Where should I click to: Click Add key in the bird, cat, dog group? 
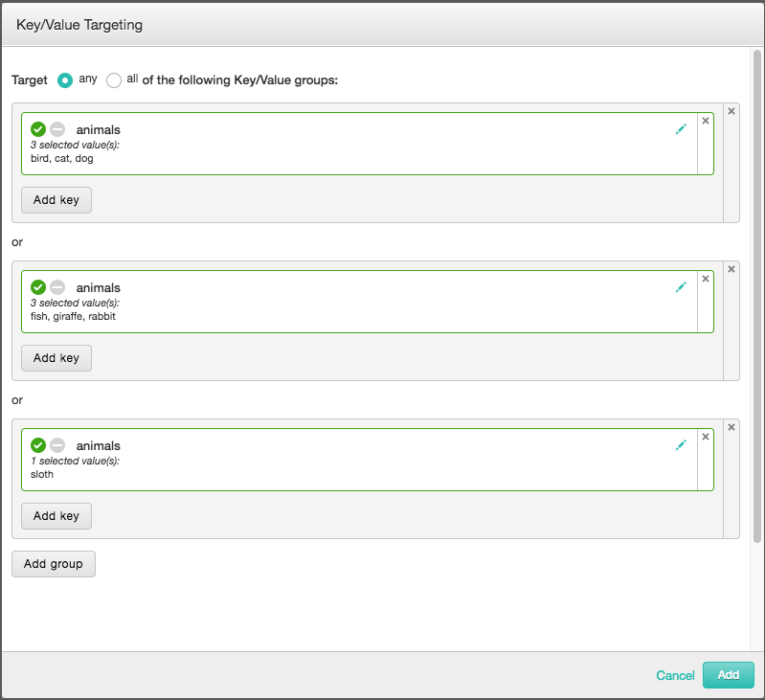click(56, 200)
